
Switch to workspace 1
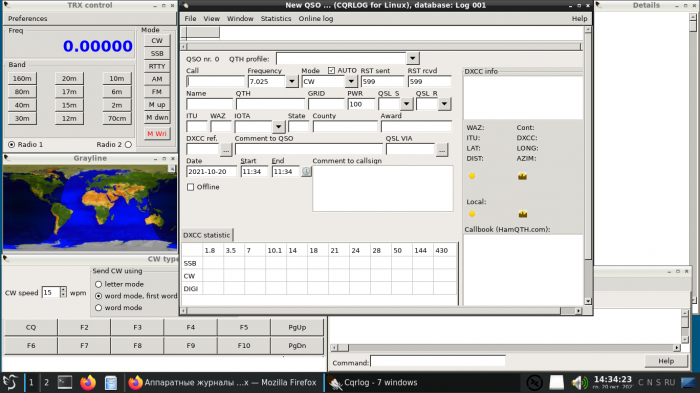coord(31,383)
